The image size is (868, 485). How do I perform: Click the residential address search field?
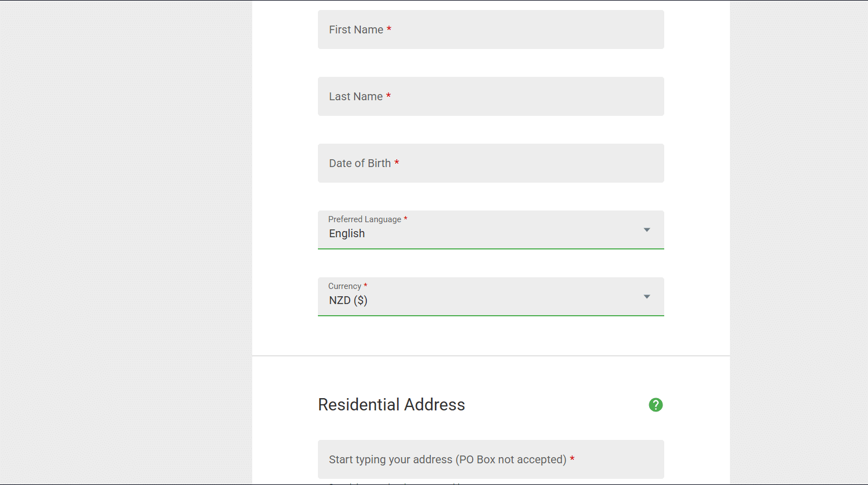click(491, 459)
